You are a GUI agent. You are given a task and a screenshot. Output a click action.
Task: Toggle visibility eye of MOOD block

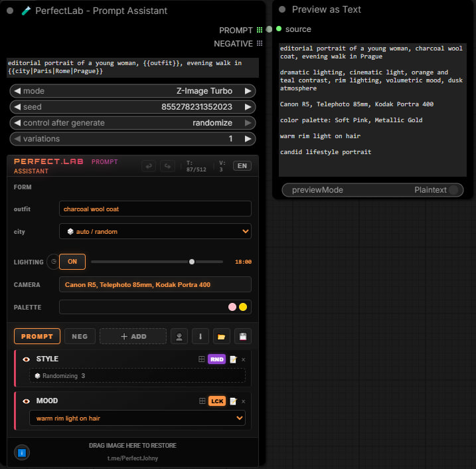pyautogui.click(x=27, y=401)
